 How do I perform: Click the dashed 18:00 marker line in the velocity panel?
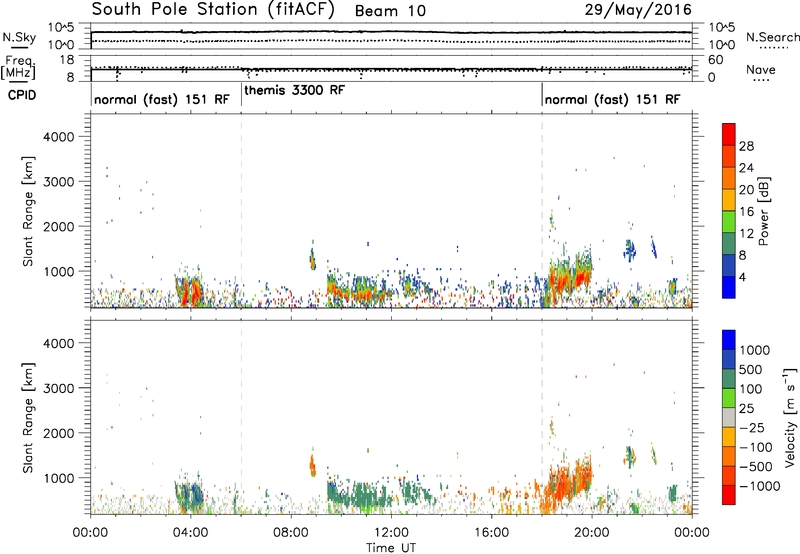click(x=542, y=417)
